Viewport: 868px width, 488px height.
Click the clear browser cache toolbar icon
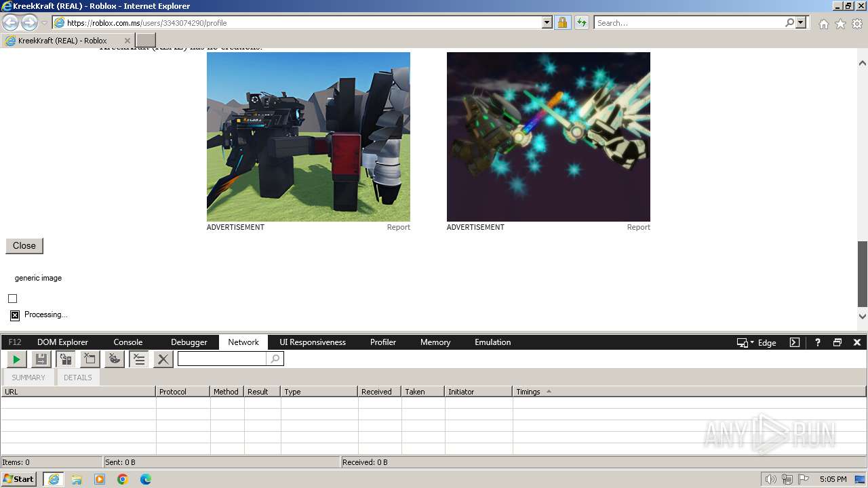90,359
